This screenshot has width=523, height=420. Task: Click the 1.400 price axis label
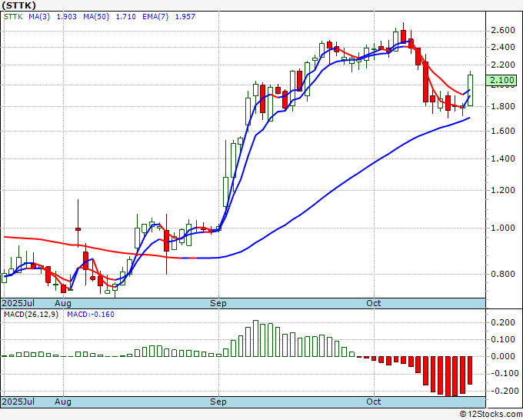(x=503, y=158)
